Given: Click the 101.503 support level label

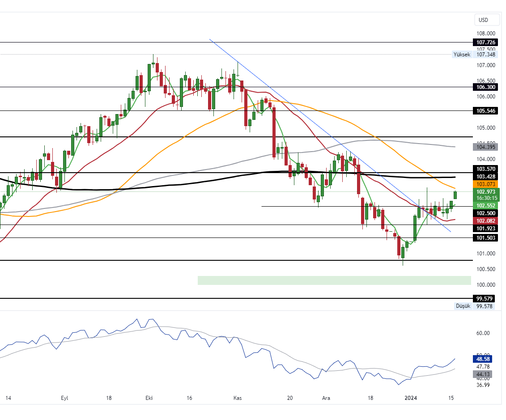Looking at the screenshot, I should coord(485,238).
